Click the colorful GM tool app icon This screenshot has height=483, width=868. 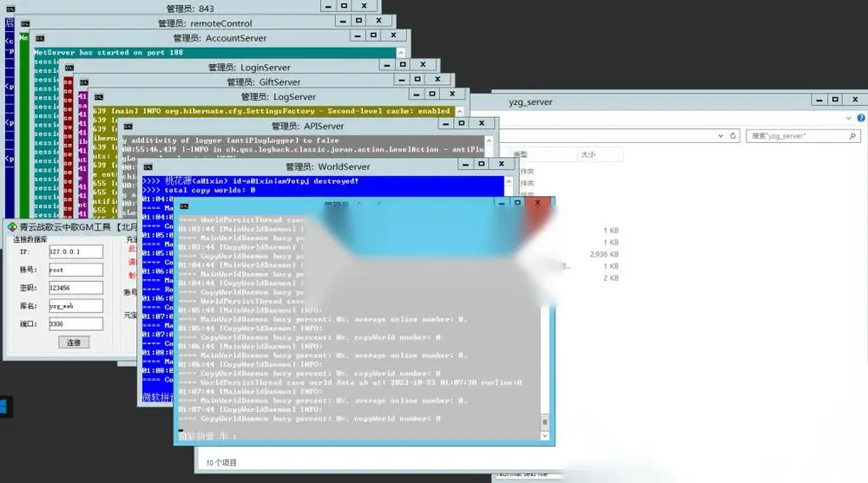pos(12,227)
